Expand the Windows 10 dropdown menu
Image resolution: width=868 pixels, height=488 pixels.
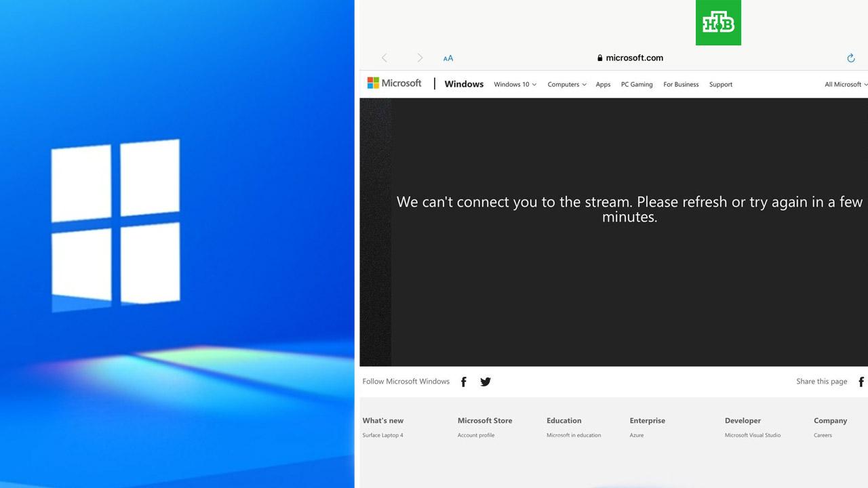[x=515, y=85]
